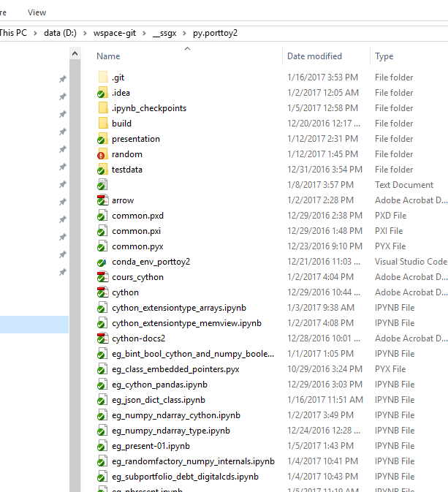Viewport: 448px width, 492px height.
Task: Click the 'PXI File' type cell
Action: (x=389, y=231)
